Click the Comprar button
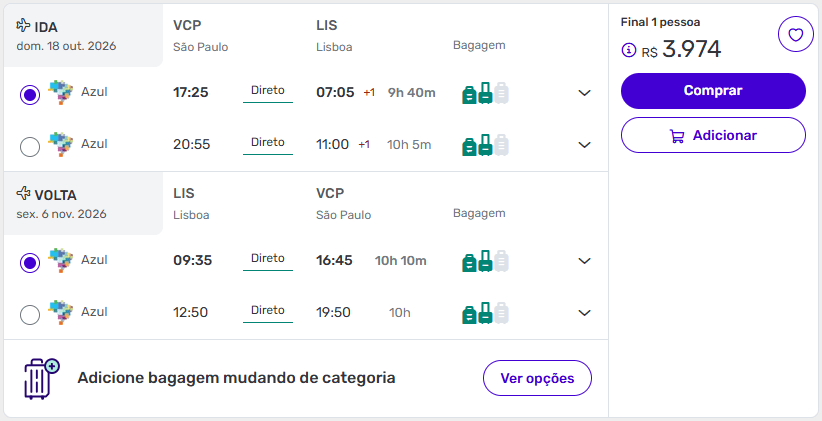822x421 pixels. (x=713, y=91)
